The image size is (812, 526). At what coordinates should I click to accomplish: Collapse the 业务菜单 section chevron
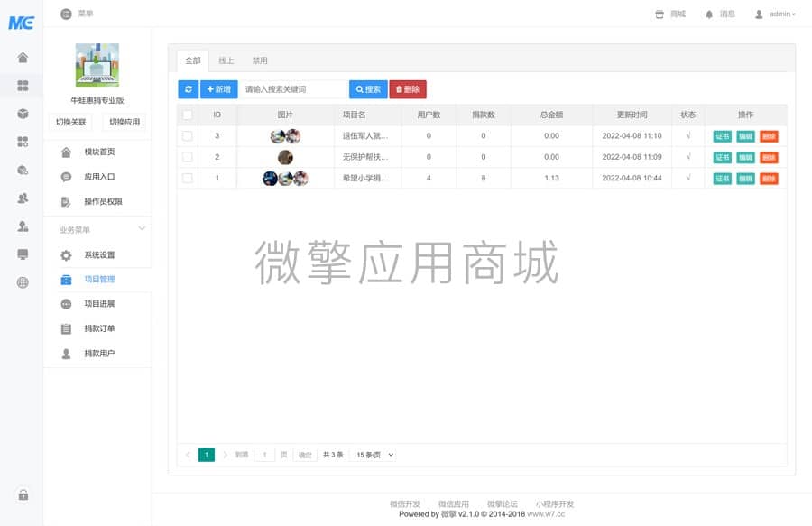142,228
